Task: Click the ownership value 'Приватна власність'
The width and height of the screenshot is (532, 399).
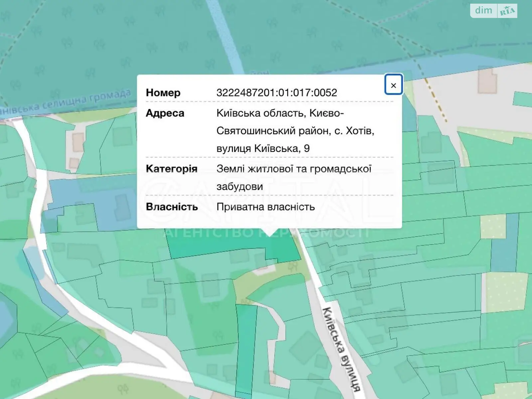Action: [266, 207]
